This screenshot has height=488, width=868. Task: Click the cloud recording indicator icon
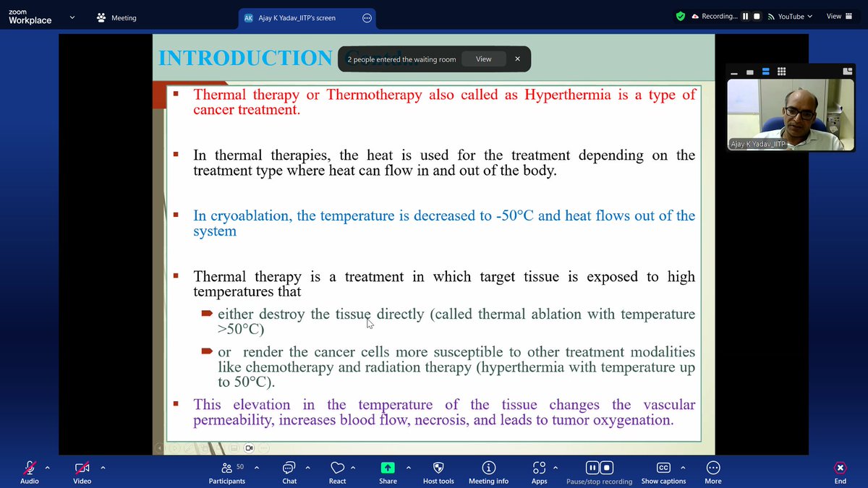[x=695, y=16]
